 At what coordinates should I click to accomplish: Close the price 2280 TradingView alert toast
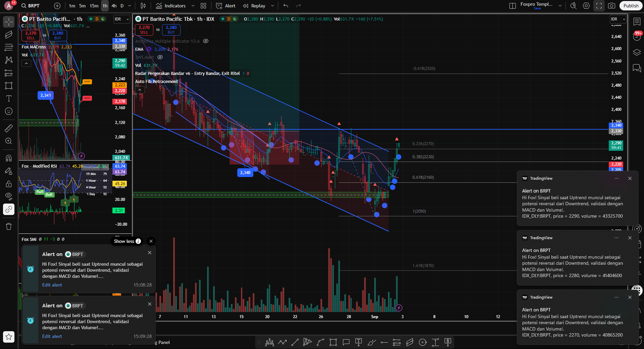pos(630,238)
